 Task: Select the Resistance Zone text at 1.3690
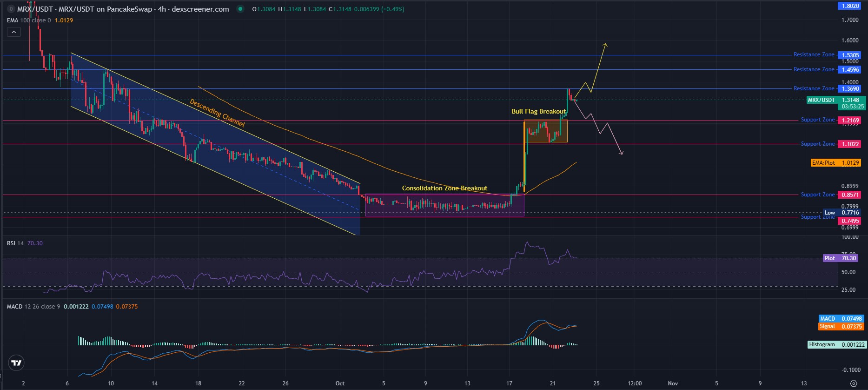click(814, 88)
